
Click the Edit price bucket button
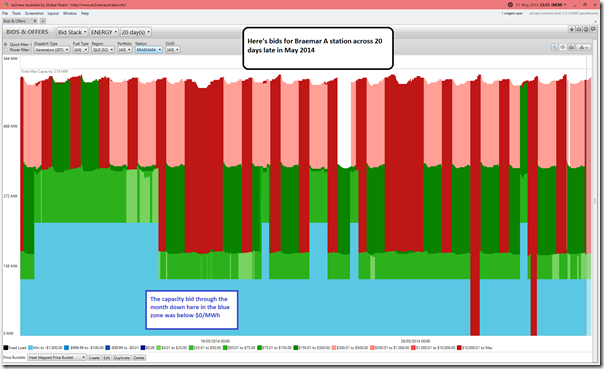click(x=107, y=358)
